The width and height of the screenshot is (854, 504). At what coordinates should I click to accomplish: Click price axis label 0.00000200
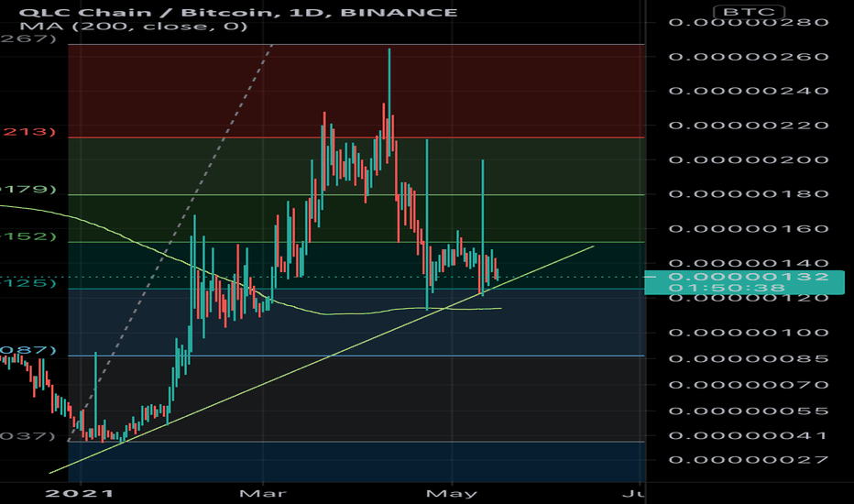click(x=749, y=159)
